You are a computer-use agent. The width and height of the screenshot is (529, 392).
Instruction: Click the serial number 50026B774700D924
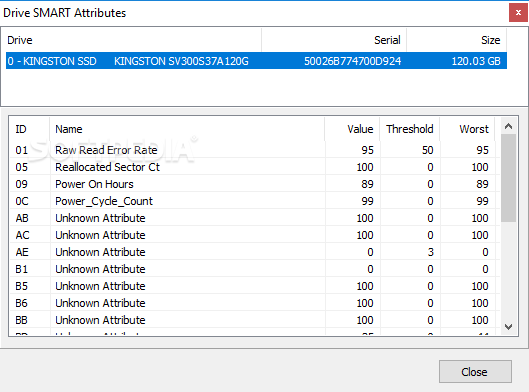(x=353, y=61)
